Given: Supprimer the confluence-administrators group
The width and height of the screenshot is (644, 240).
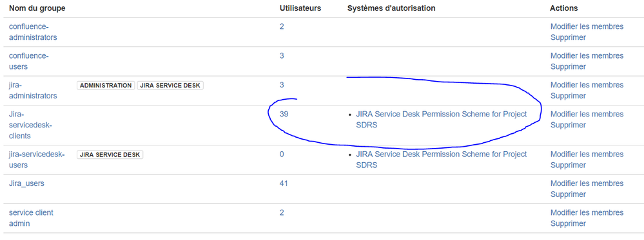Looking at the screenshot, I should point(568,38).
